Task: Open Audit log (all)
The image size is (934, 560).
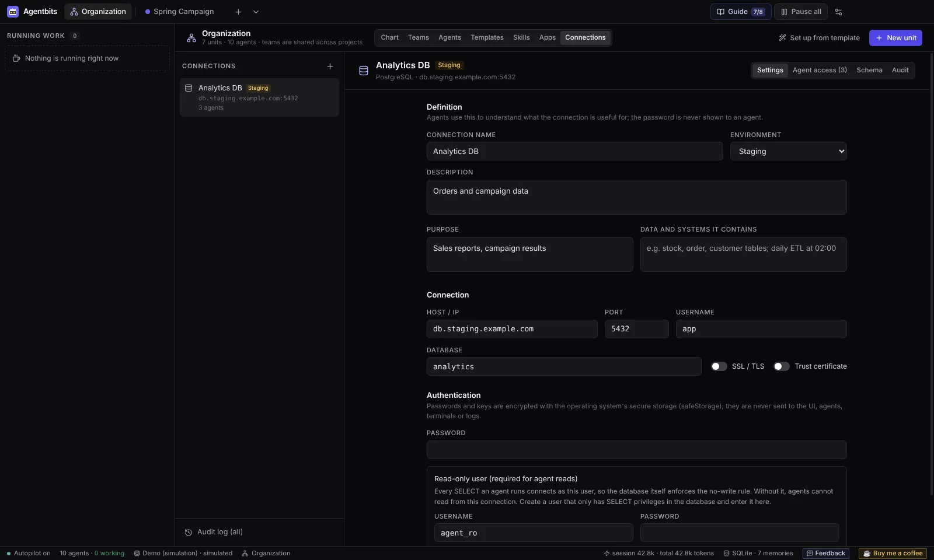Action: coord(214,532)
